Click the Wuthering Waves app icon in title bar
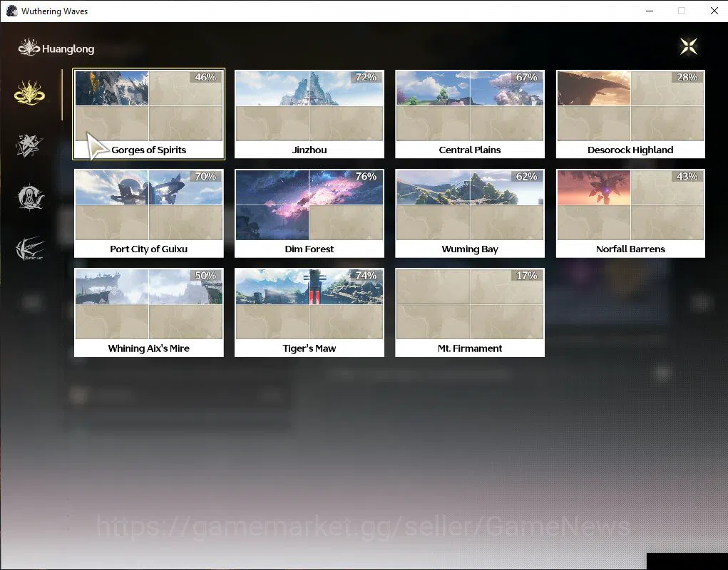 (11, 11)
